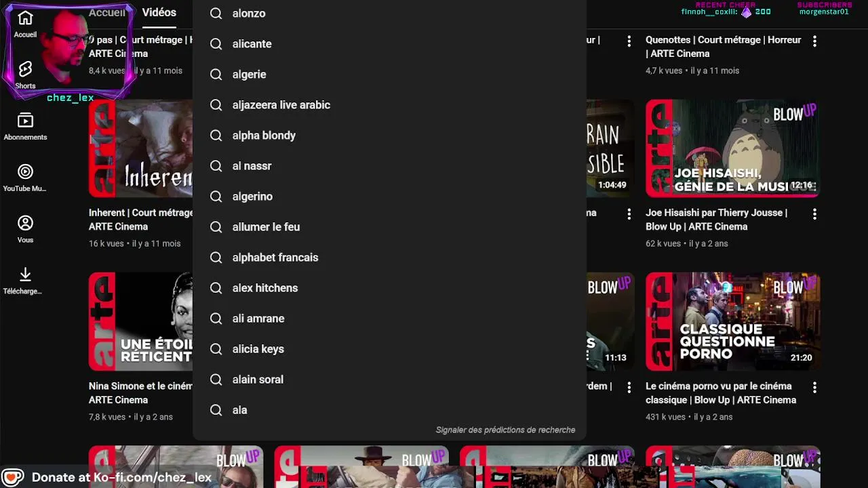868x488 pixels.
Task: Select 'aljazeera live arabic' suggestion
Action: click(x=389, y=105)
